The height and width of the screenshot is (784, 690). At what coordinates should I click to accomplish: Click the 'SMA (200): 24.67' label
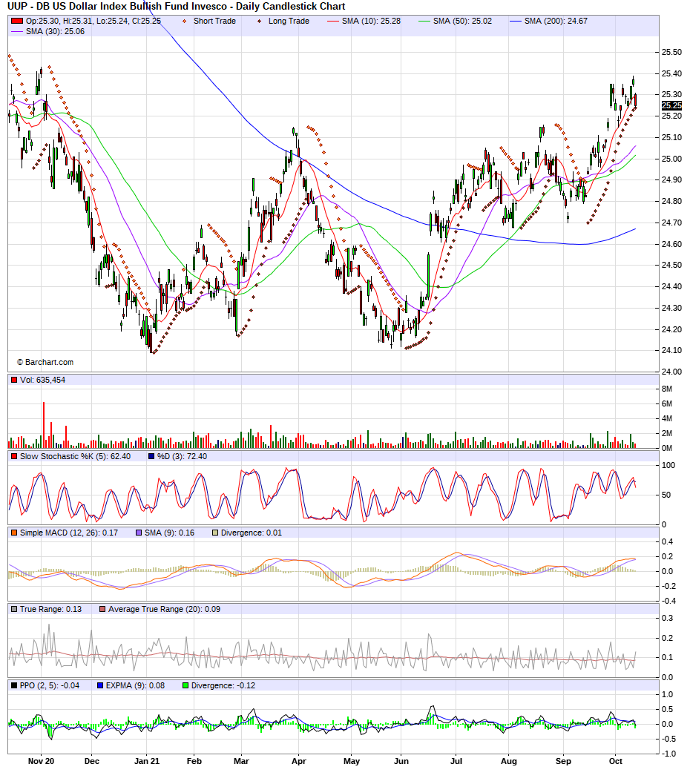pyautogui.click(x=556, y=21)
